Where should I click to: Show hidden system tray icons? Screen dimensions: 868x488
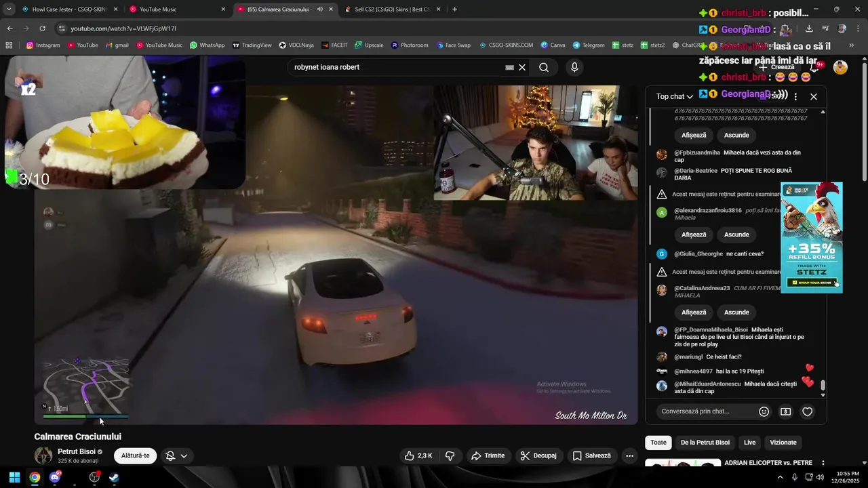coord(781,477)
